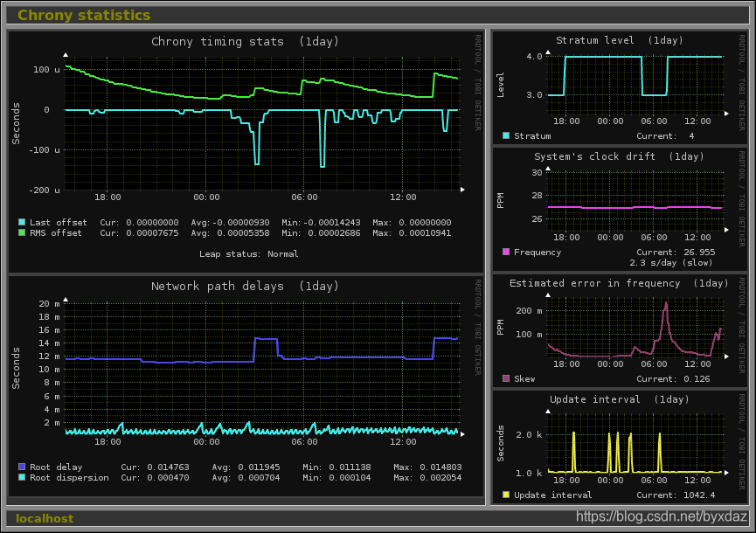Click the Root delay blue legend swatch
The width and height of the screenshot is (756, 533).
22,467
